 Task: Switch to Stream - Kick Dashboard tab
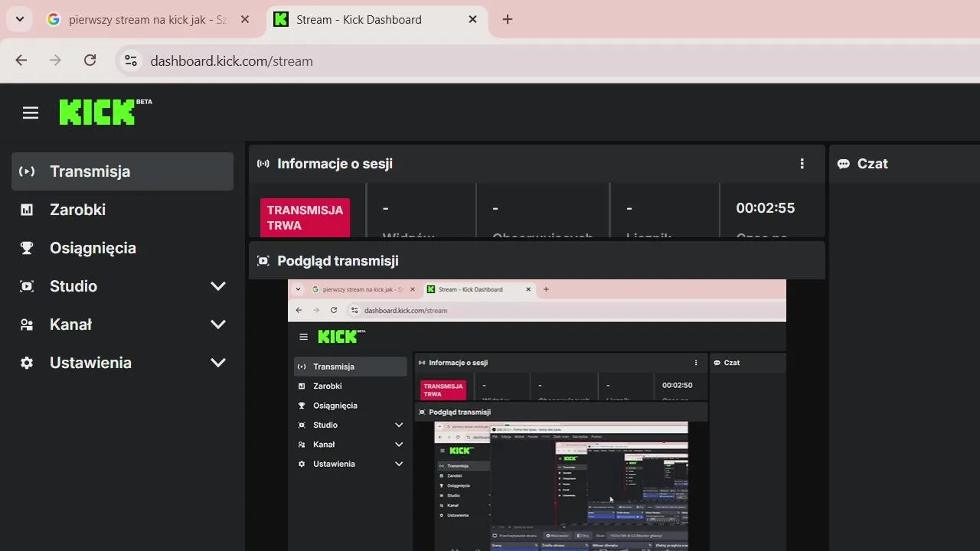(x=377, y=20)
